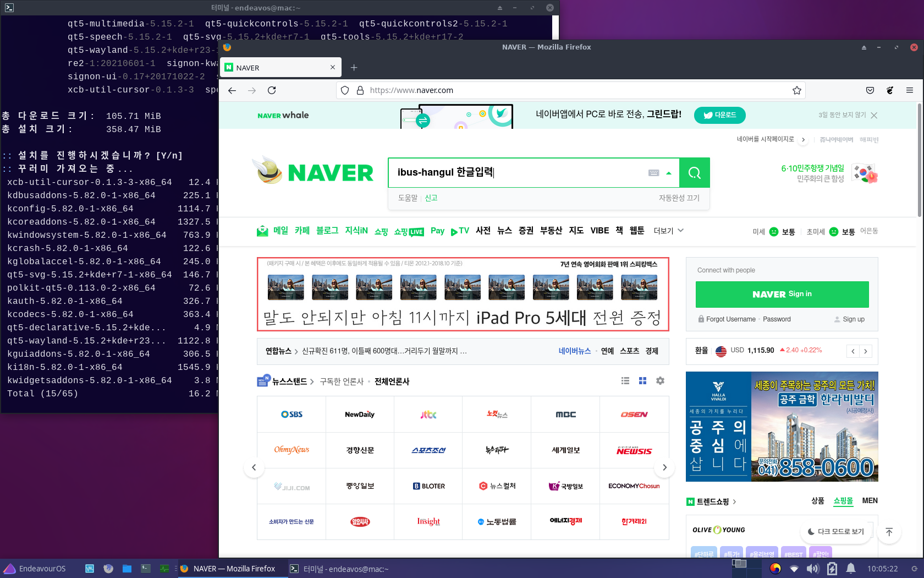Screen dimensions: 924x578
Task: Click the Firefox forward arrow
Action: tap(252, 90)
